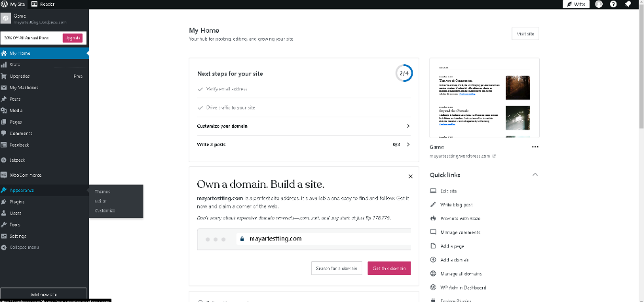This screenshot has height=302, width=644.
Task: Close the Own a domain card
Action: point(410,176)
